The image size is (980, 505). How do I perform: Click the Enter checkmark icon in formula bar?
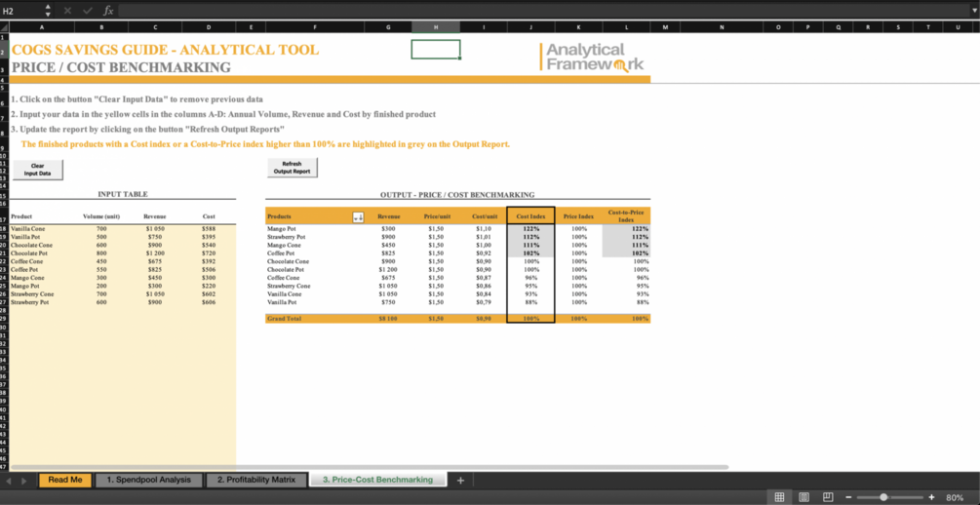[88, 11]
